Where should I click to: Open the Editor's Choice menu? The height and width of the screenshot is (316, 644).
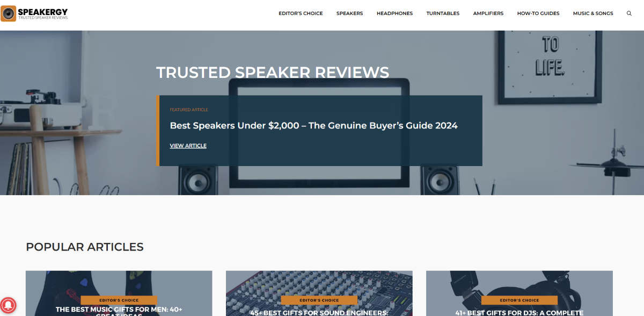(x=301, y=13)
